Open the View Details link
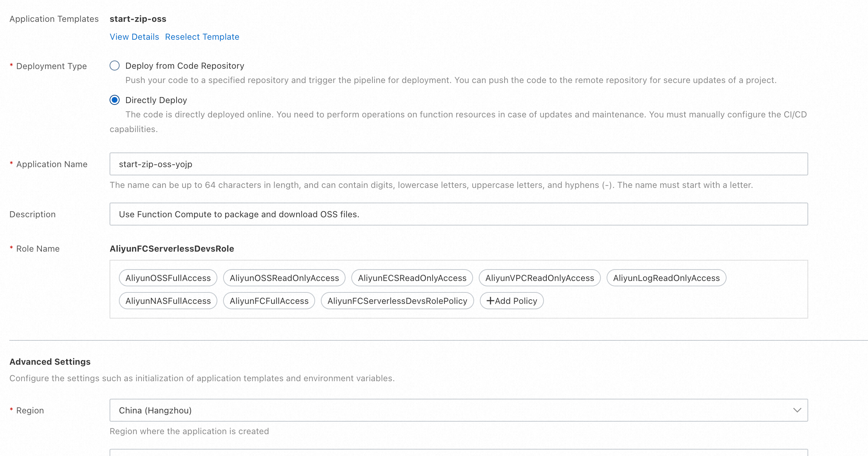 pos(134,37)
